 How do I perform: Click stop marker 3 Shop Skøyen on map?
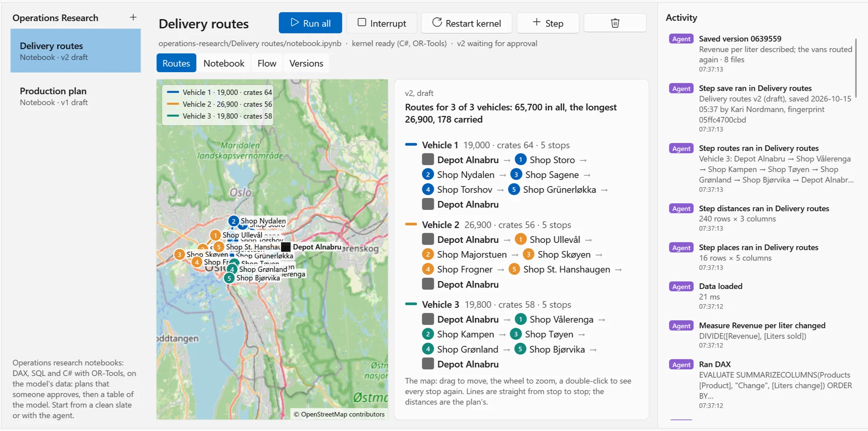179,255
